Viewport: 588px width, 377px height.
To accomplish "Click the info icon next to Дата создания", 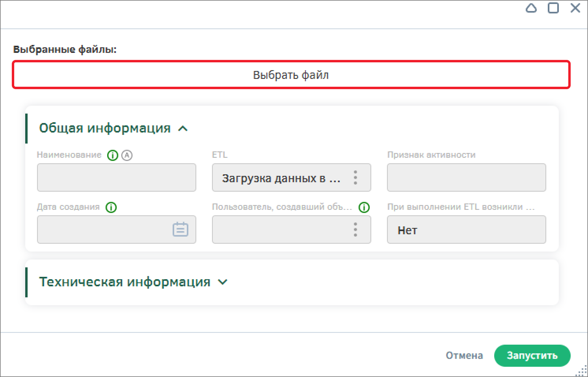I will [x=111, y=207].
